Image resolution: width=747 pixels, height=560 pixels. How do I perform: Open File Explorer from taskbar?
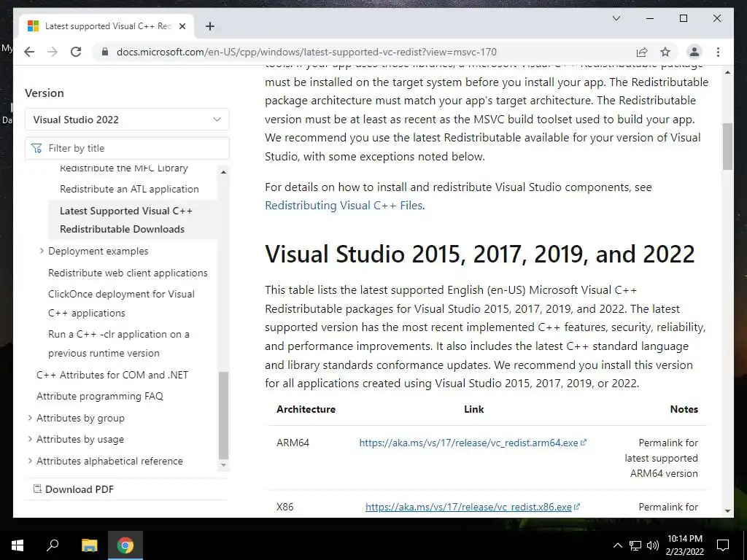click(x=89, y=545)
